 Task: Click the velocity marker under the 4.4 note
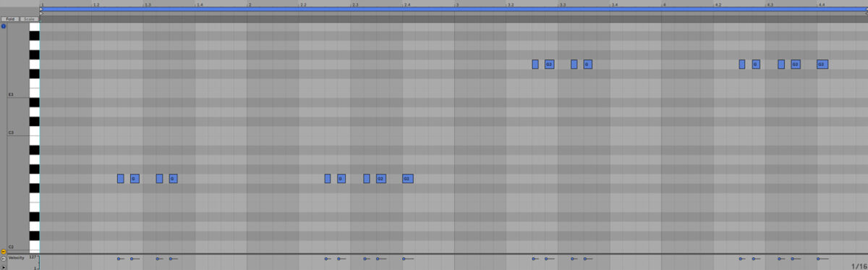(819, 258)
